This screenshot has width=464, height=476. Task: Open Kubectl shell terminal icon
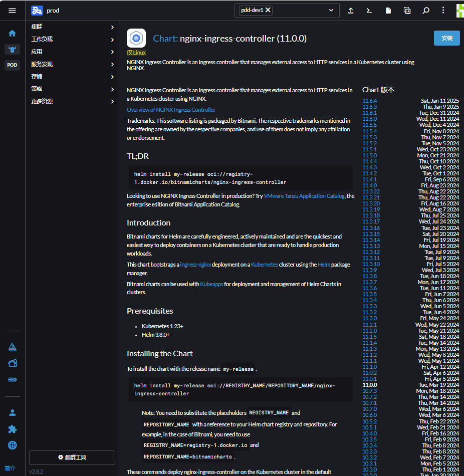369,11
